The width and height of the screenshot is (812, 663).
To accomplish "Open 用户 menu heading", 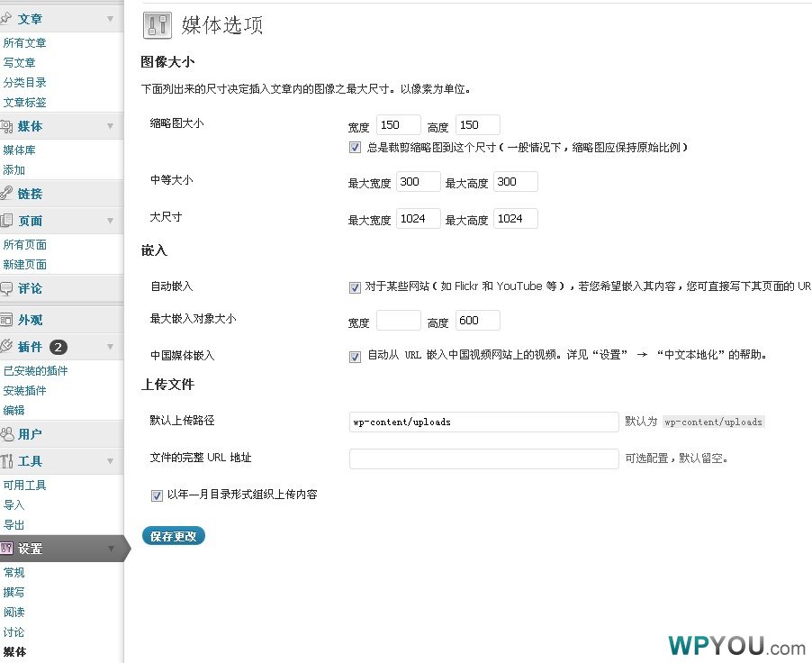I will coord(30,434).
